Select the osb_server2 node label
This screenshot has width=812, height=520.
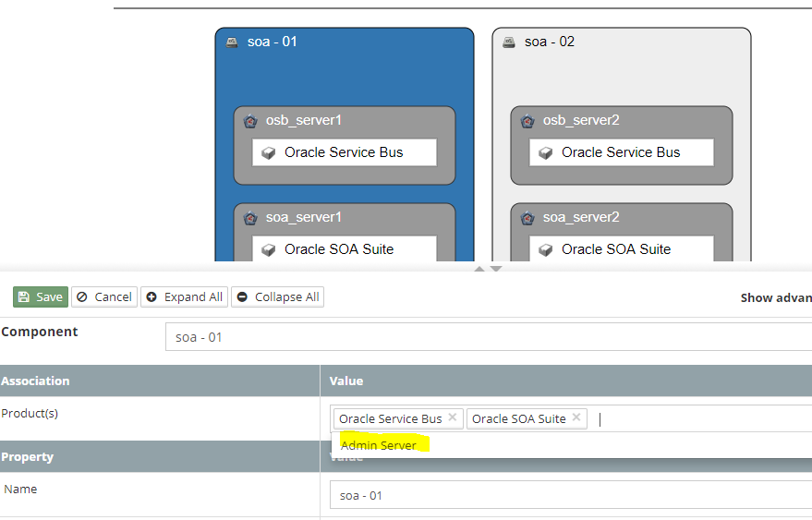(x=581, y=120)
